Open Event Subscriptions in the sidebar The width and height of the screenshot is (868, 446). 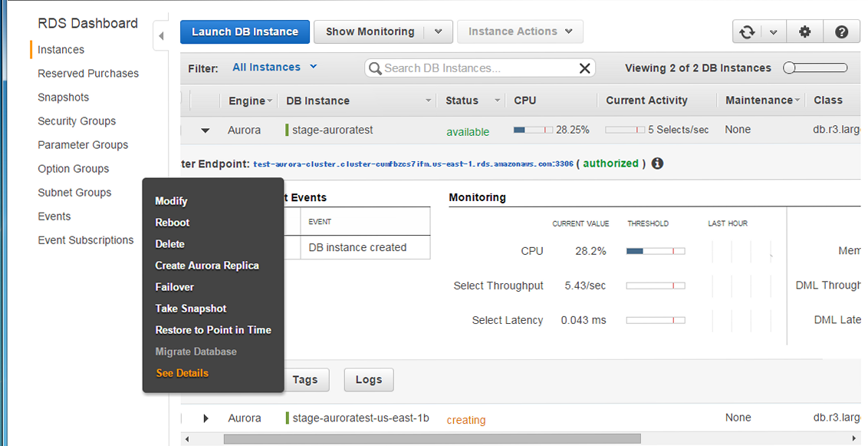pyautogui.click(x=86, y=240)
